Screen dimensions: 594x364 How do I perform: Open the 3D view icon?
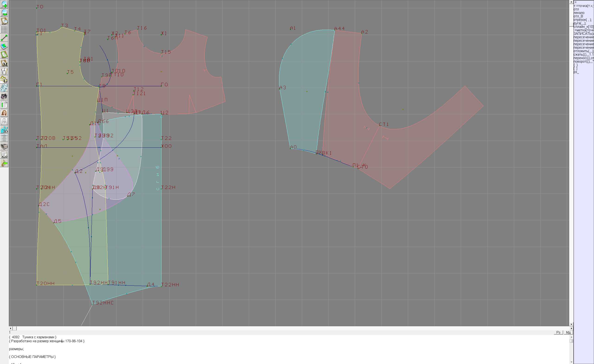coord(4,130)
